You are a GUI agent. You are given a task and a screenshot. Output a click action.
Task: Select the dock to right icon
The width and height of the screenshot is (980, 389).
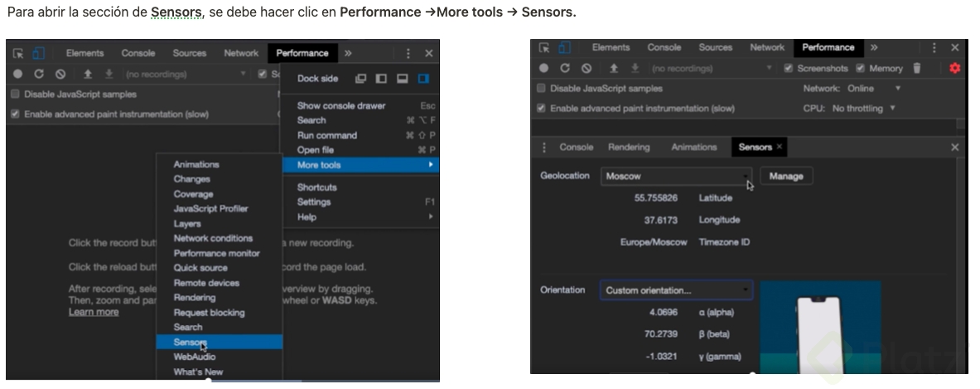click(x=423, y=79)
